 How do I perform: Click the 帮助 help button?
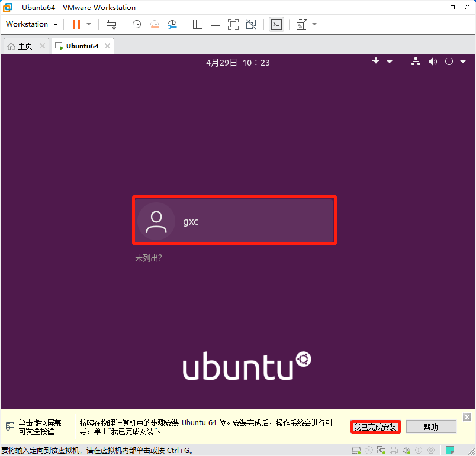pos(431,427)
